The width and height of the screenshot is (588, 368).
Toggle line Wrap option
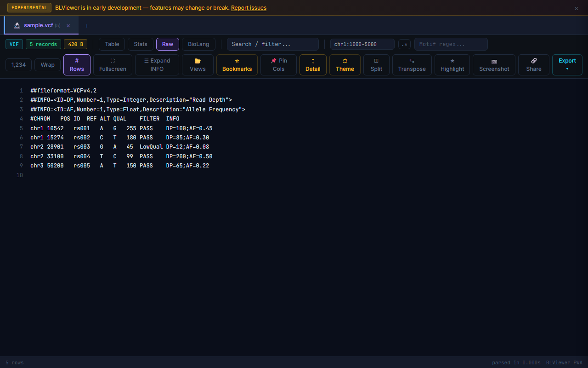[x=47, y=65]
